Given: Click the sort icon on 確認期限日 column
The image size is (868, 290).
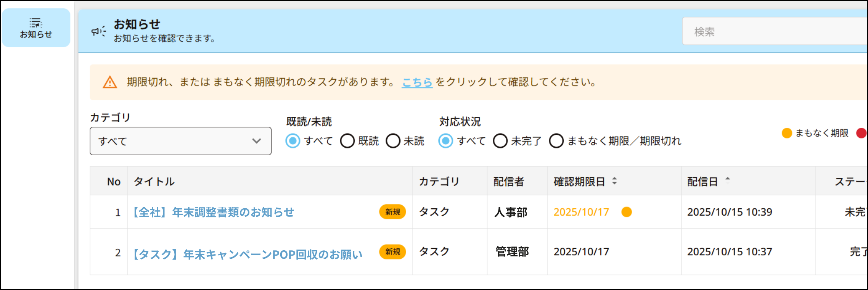Looking at the screenshot, I should (x=615, y=182).
